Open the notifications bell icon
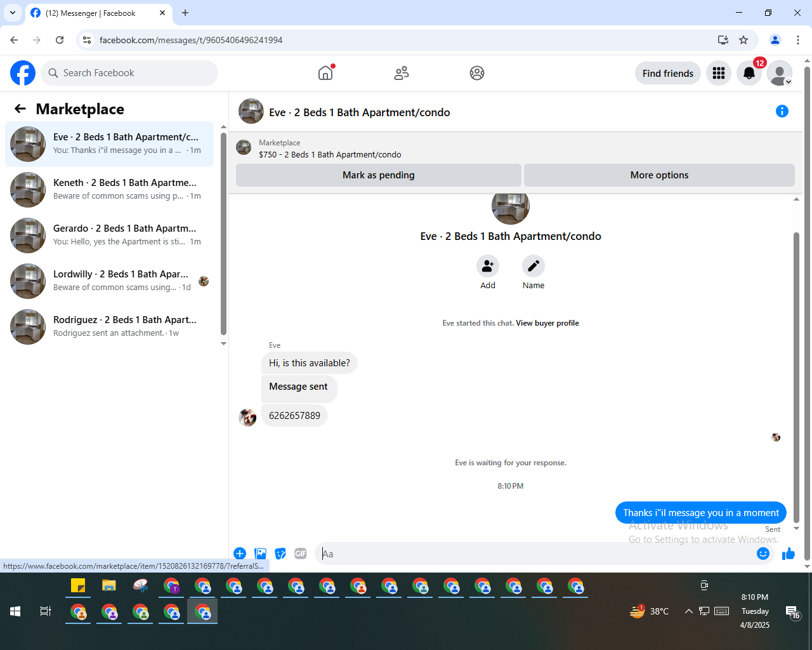This screenshot has height=650, width=812. [x=749, y=73]
